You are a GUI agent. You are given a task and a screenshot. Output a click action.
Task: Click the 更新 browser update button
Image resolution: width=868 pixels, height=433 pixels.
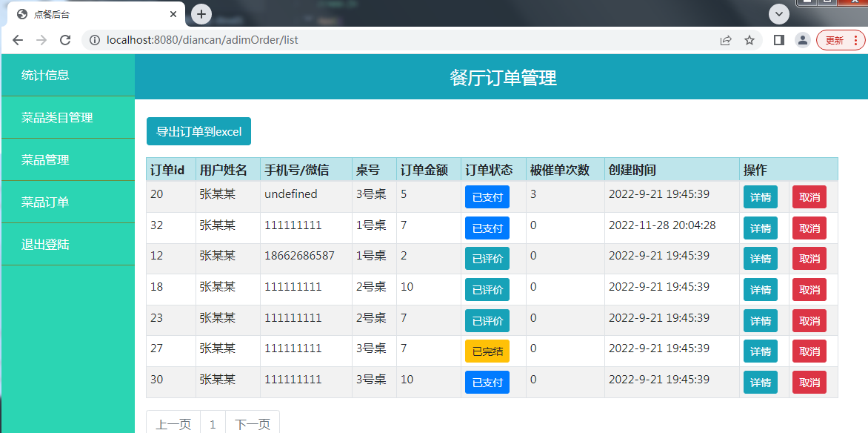point(840,40)
